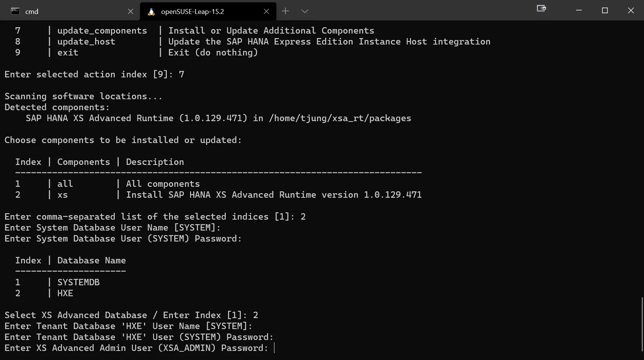Click the cmd tab's terminal icon

(15, 11)
